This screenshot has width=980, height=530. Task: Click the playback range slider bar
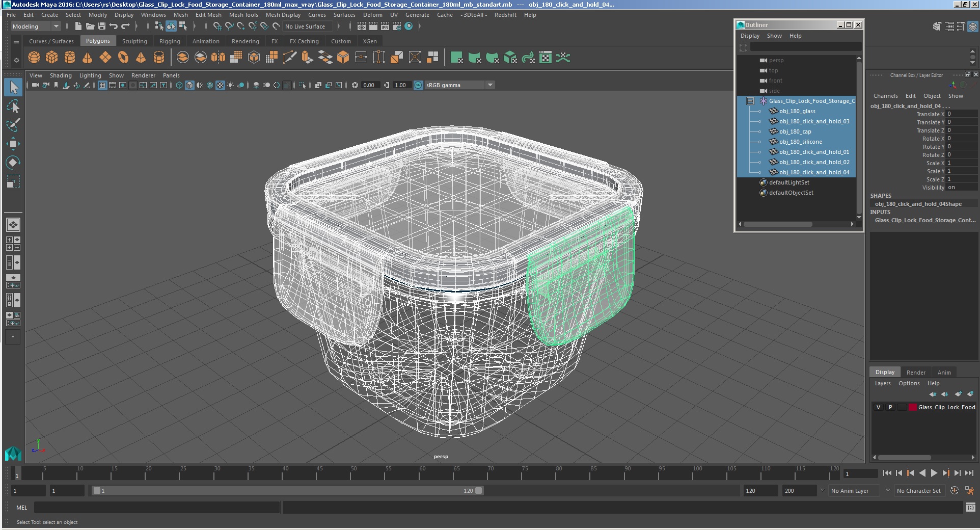coord(287,491)
